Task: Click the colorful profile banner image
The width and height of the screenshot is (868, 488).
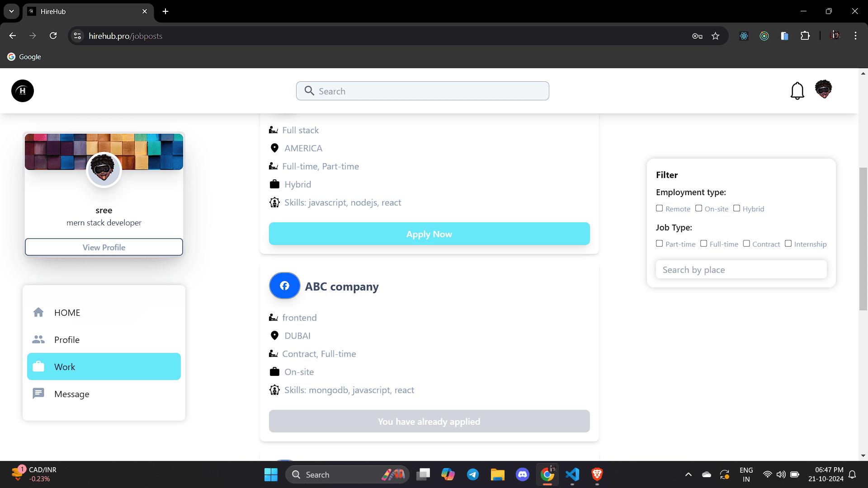Action: [x=104, y=151]
